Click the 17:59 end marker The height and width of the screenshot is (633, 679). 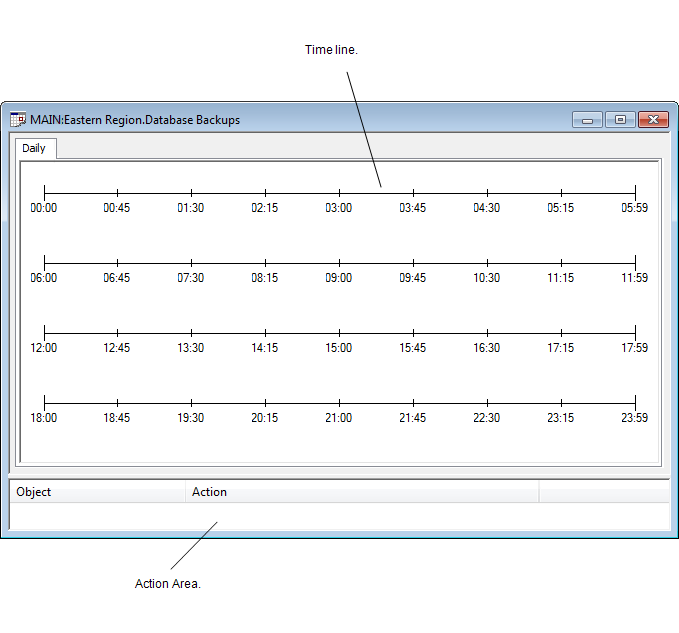click(x=635, y=333)
